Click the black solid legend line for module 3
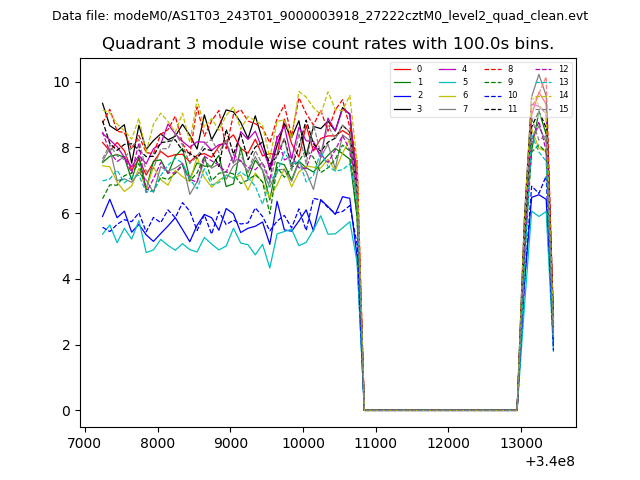 pyautogui.click(x=403, y=108)
